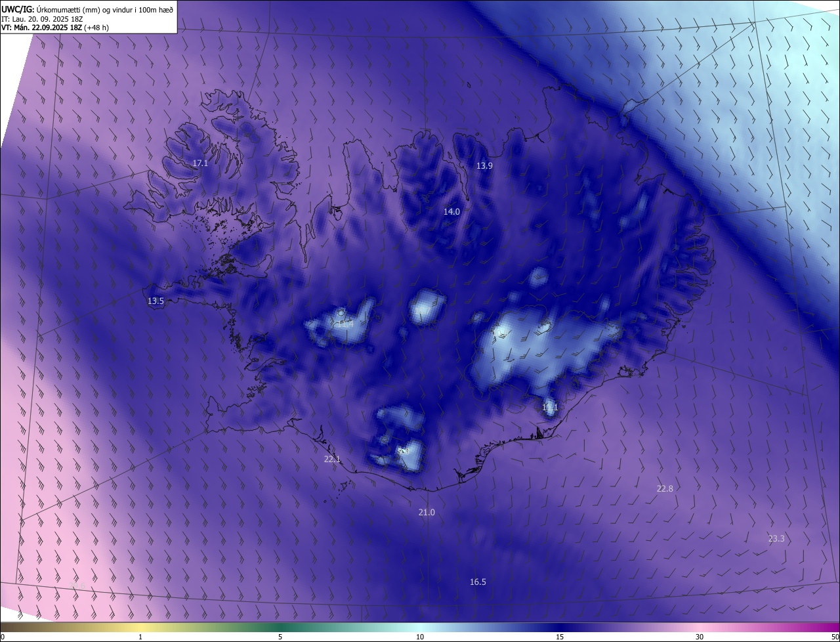Click the 14.0 value label on the map

(451, 211)
